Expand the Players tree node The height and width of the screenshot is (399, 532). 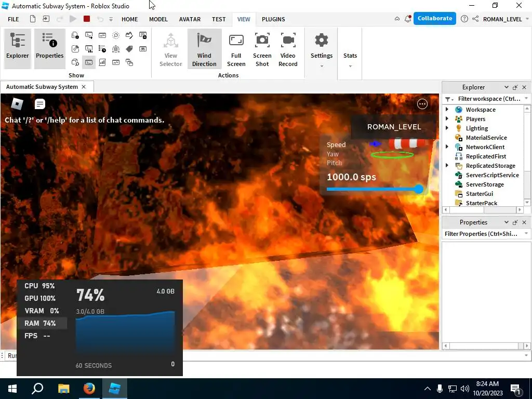click(x=447, y=119)
